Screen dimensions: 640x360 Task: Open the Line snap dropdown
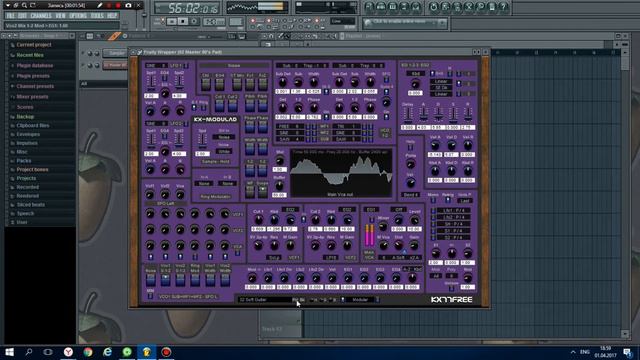pyautogui.click(x=343, y=21)
